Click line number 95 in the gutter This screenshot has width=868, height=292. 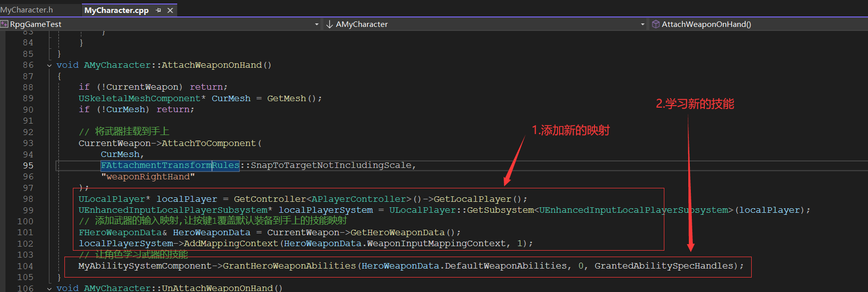pos(28,165)
